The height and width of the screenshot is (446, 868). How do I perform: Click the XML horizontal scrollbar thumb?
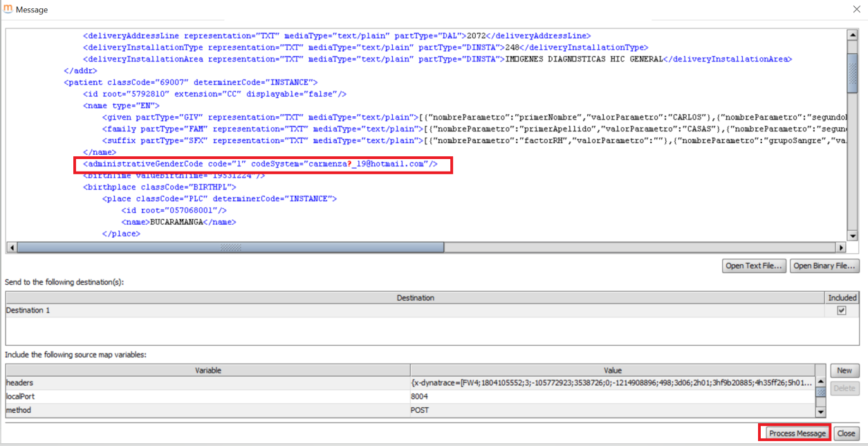(230, 248)
